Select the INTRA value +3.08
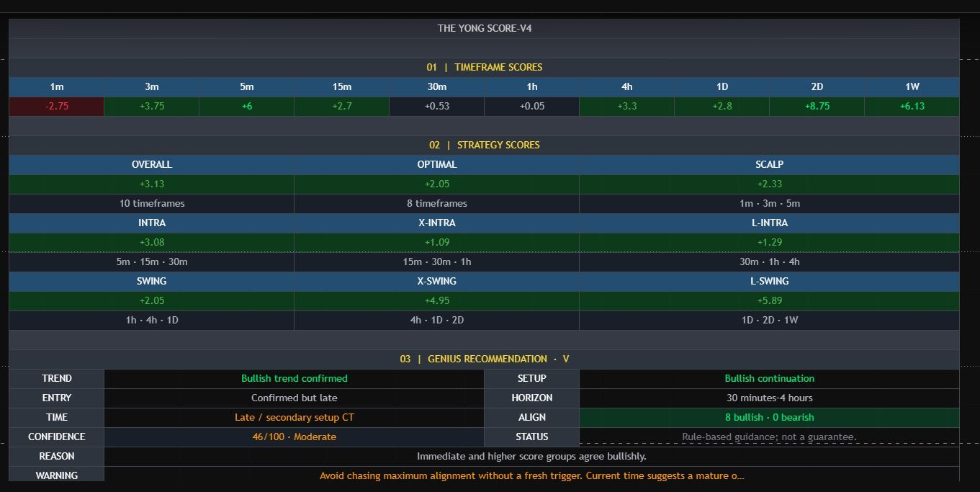This screenshot has height=492, width=980. [151, 242]
